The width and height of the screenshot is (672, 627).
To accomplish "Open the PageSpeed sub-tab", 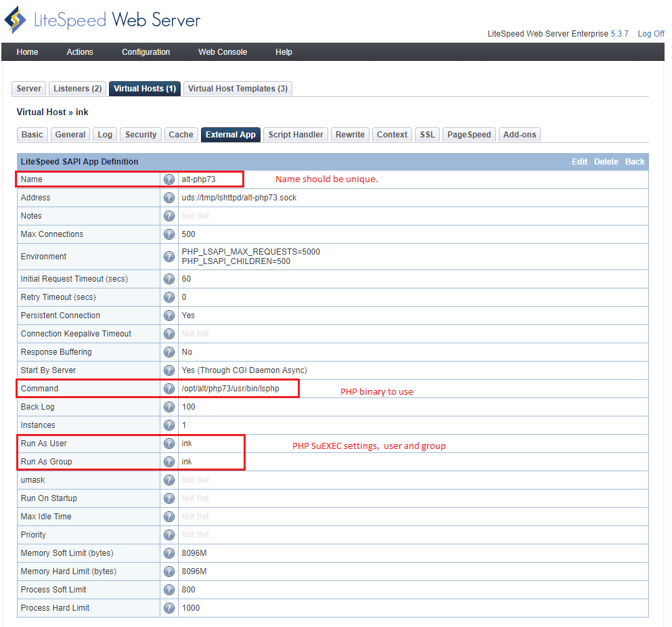I will (469, 135).
